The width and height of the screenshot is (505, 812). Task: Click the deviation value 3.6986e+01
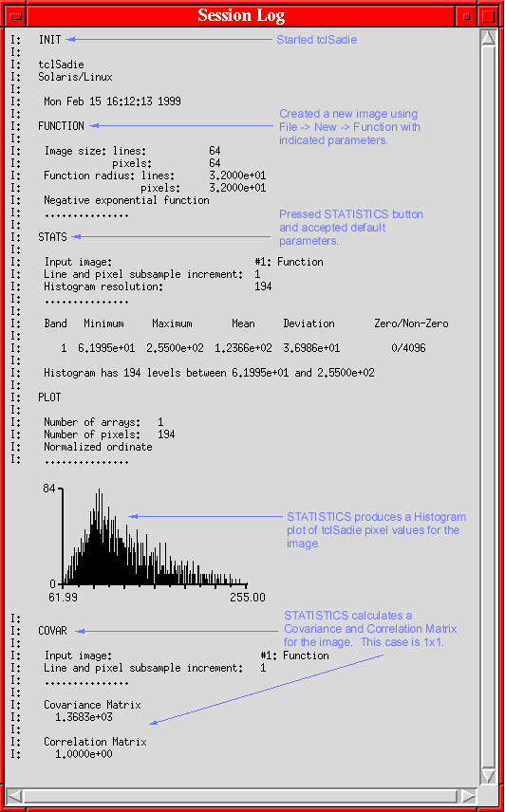[311, 348]
